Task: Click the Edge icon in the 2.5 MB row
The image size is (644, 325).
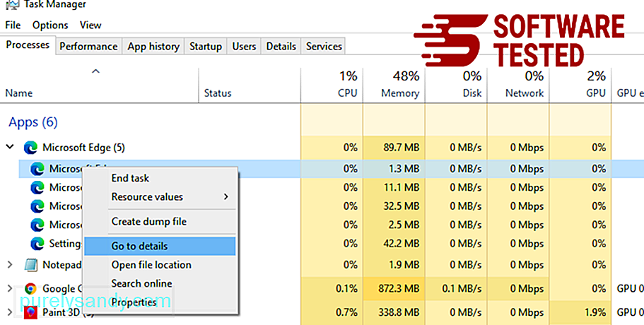Action: [37, 225]
